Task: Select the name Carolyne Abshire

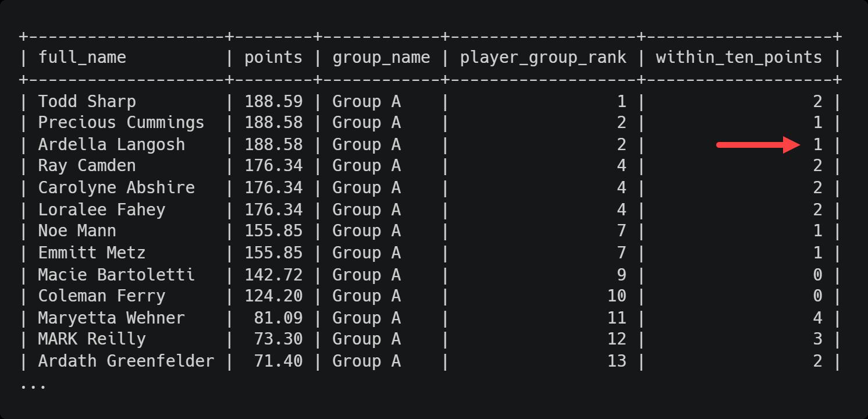Action: click(x=116, y=187)
